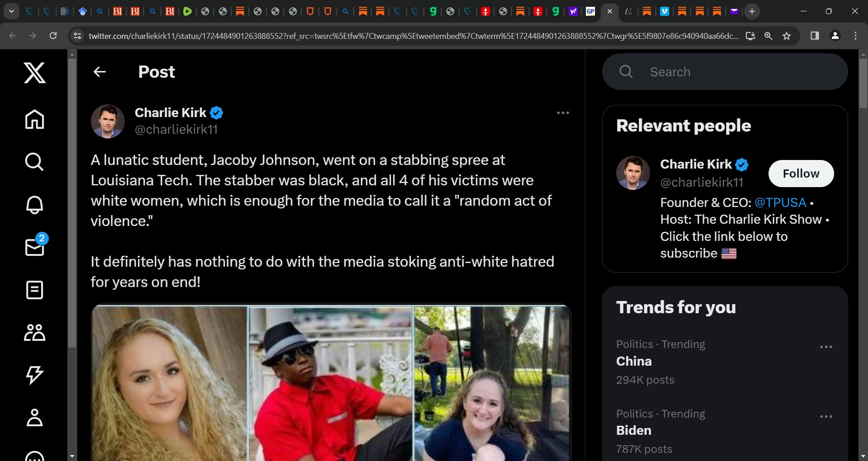Image resolution: width=868 pixels, height=461 pixels.
Task: Click the back arrow beside Post
Action: pyautogui.click(x=99, y=71)
